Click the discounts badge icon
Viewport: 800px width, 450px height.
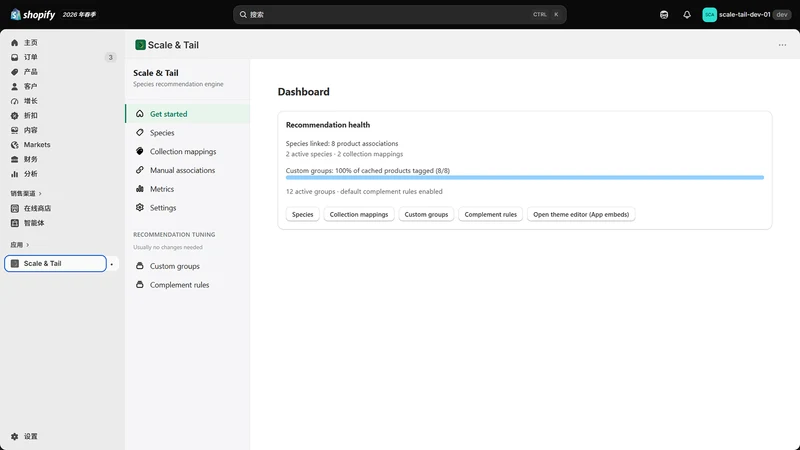coord(14,116)
